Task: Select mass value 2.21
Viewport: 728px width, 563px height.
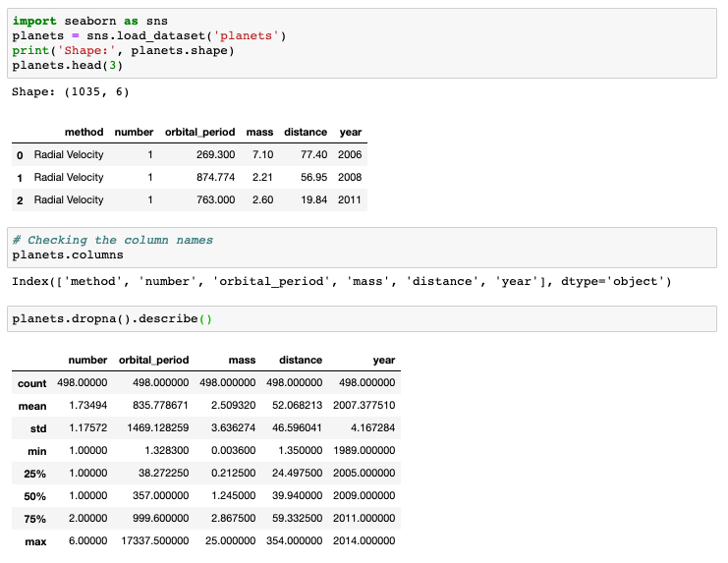Action: 262,177
